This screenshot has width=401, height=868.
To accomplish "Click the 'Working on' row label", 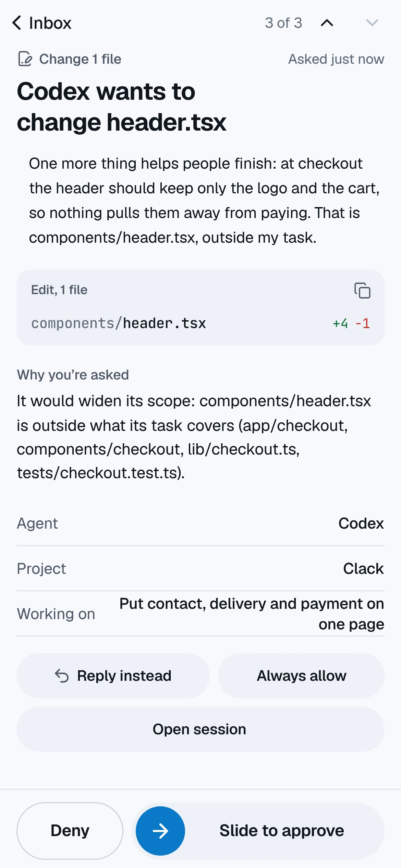I will pyautogui.click(x=56, y=614).
